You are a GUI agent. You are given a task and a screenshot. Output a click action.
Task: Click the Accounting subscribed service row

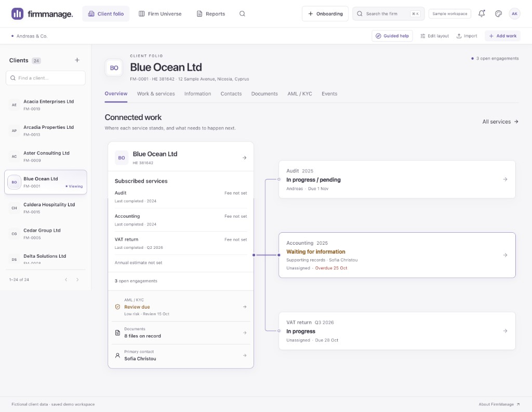[x=180, y=220]
